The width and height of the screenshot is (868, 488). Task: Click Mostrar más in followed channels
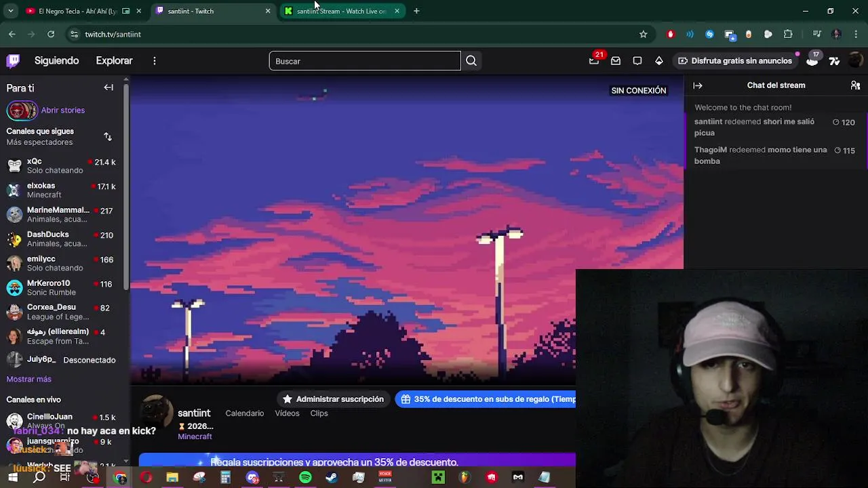(x=28, y=379)
